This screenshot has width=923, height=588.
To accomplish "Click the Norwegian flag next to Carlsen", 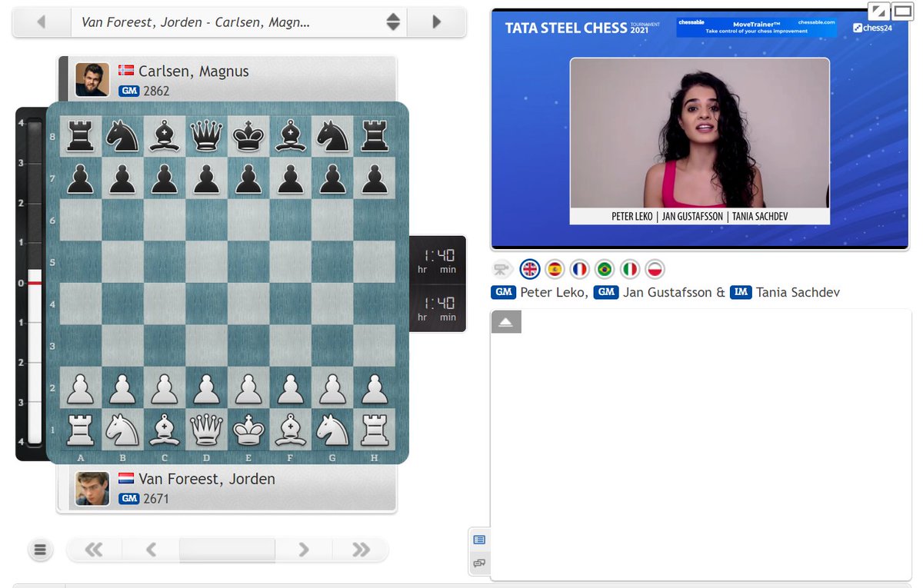I will pos(126,71).
